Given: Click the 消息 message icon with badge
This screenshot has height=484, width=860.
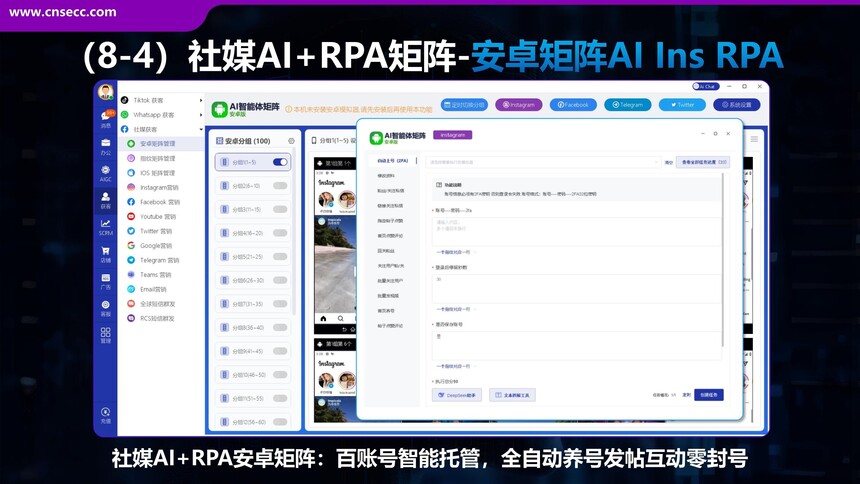Looking at the screenshot, I should (x=105, y=119).
